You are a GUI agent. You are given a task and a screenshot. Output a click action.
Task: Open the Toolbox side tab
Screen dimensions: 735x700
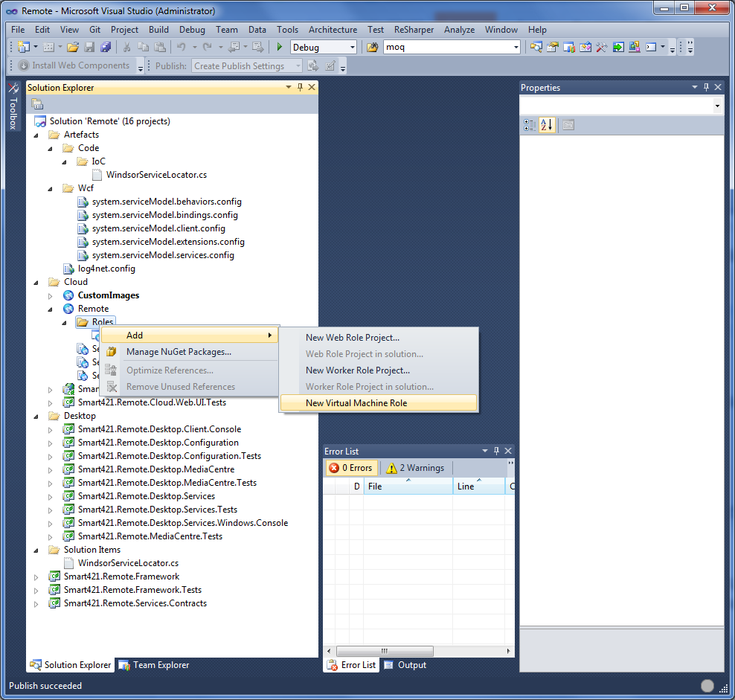(13, 106)
